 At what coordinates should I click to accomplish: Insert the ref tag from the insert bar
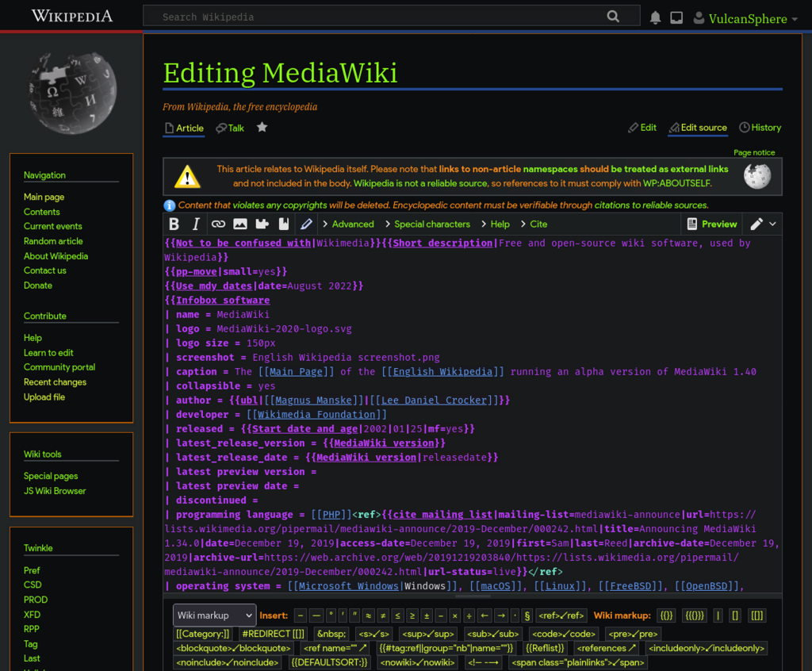click(561, 615)
